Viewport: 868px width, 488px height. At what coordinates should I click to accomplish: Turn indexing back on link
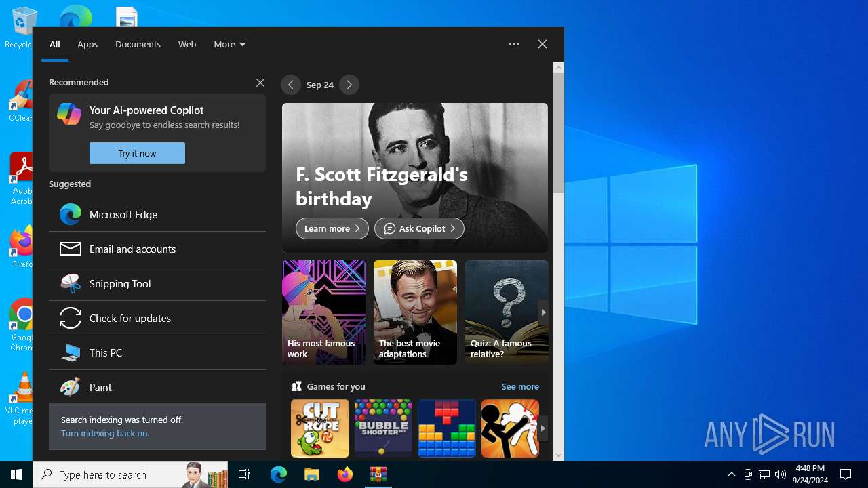click(105, 433)
